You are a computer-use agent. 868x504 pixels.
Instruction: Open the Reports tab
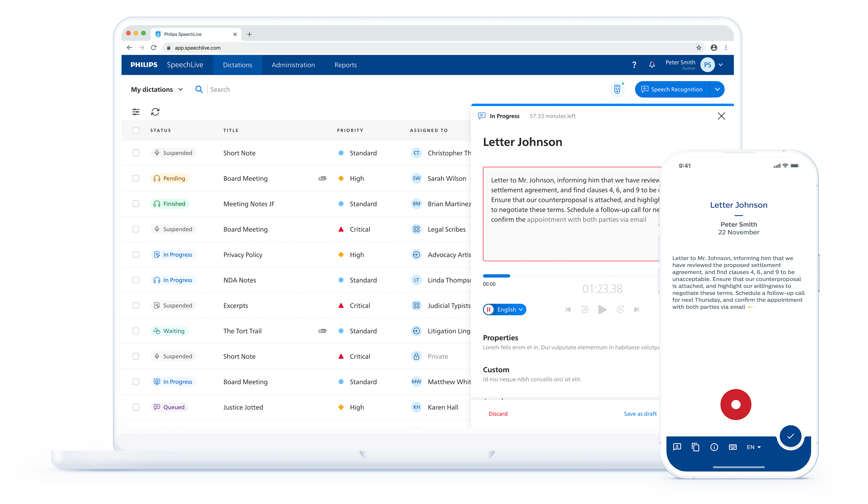(345, 65)
